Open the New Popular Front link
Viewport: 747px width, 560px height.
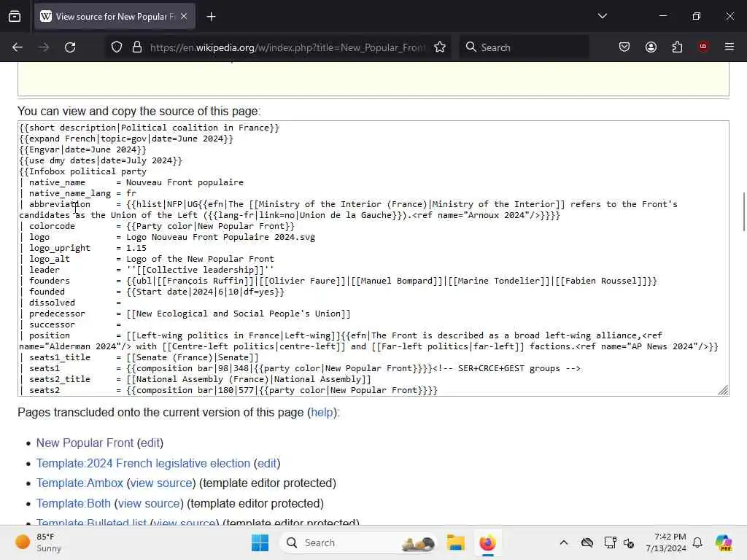click(85, 443)
